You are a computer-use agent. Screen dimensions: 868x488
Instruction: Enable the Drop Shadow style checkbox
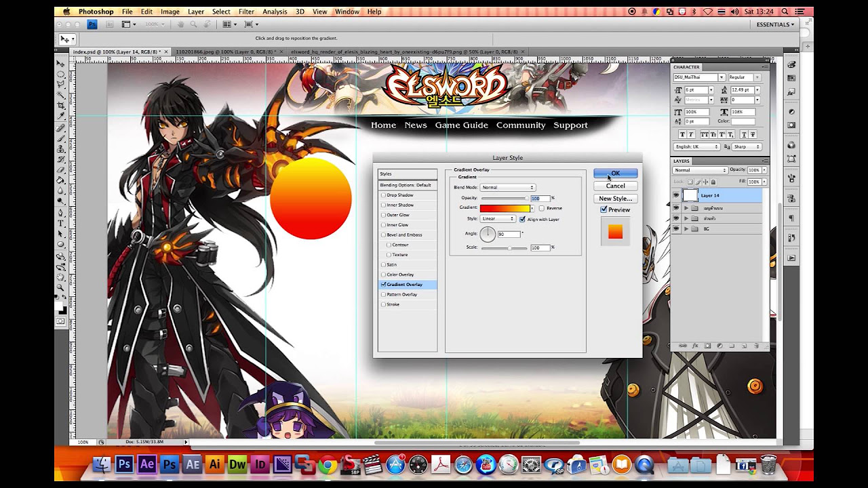click(x=383, y=195)
